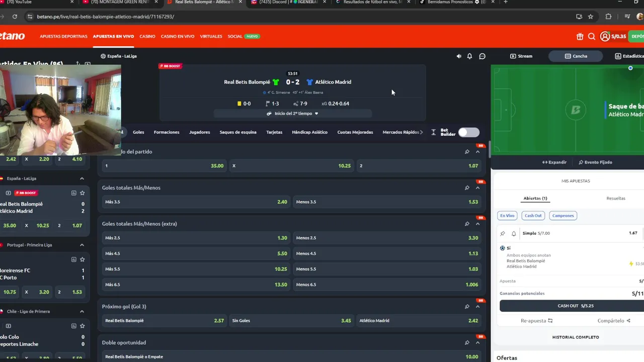Select Sin Goles odds 3.45
This screenshot has height=362, width=644.
pyautogui.click(x=292, y=320)
